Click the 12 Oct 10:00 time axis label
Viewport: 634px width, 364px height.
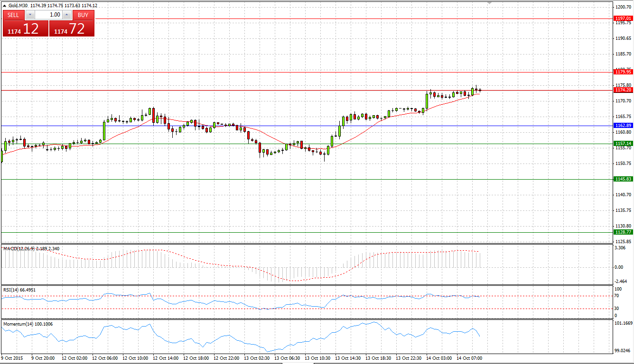tap(135, 358)
